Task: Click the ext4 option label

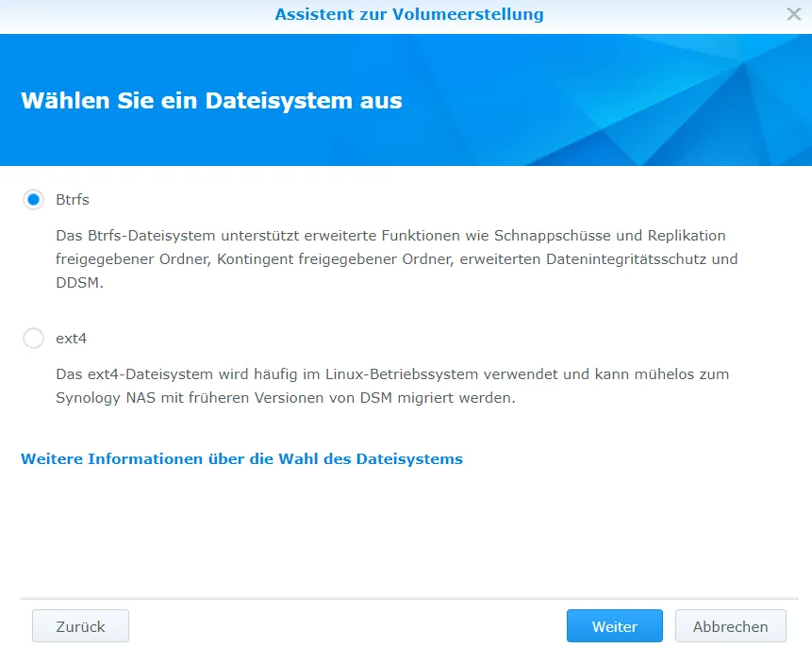Action: point(72,339)
